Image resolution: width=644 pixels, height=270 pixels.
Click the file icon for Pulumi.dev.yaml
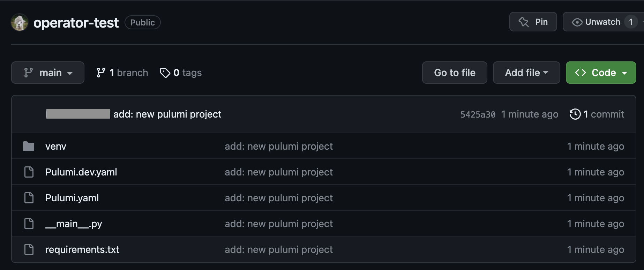tap(29, 172)
